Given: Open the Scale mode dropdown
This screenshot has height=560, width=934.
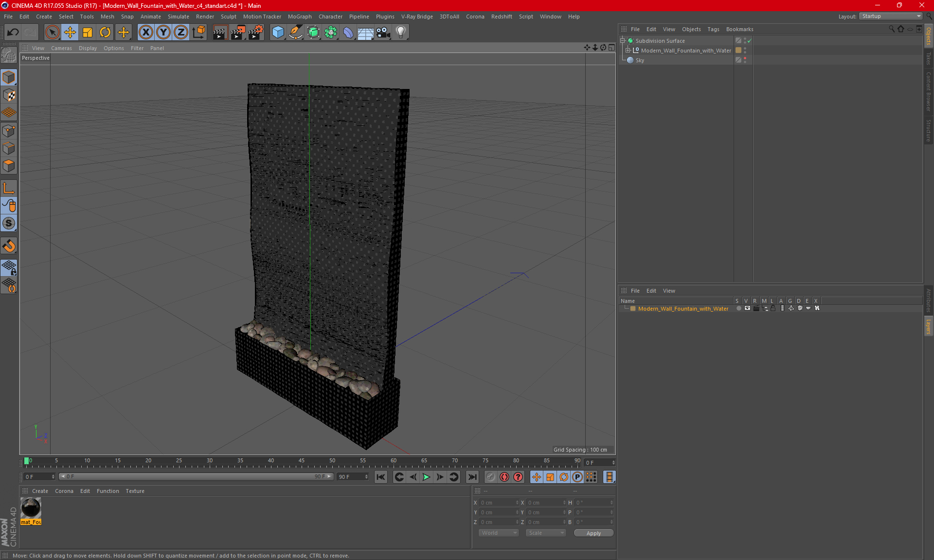Looking at the screenshot, I should click(546, 533).
